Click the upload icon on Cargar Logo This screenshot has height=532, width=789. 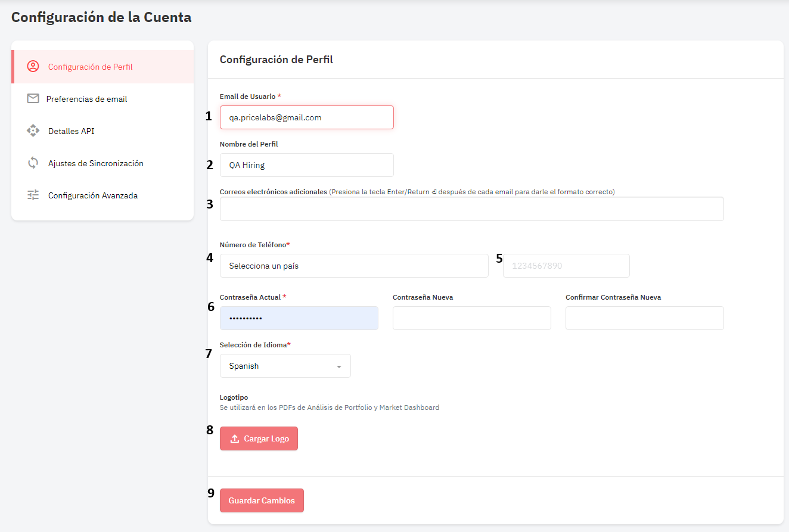click(235, 438)
